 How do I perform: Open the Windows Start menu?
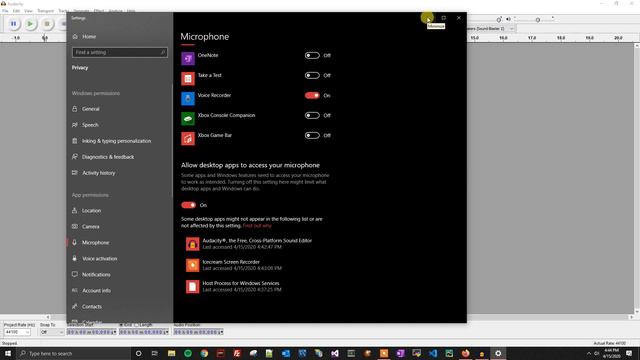pyautogui.click(x=8, y=353)
